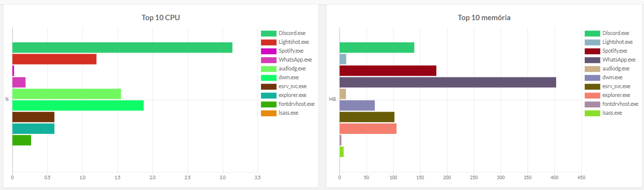Toggle Discord.exe label in memória legend
Screen dimensions: 644x190
615,33
